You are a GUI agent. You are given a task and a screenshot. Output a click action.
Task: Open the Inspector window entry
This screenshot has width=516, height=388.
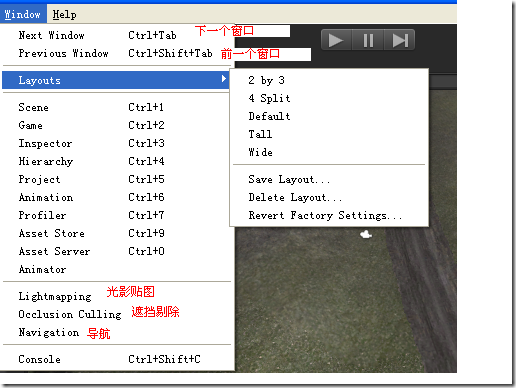117,143
